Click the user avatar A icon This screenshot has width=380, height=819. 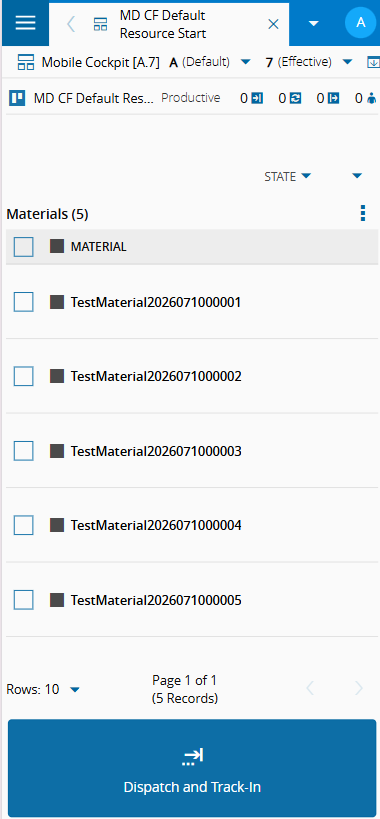360,23
